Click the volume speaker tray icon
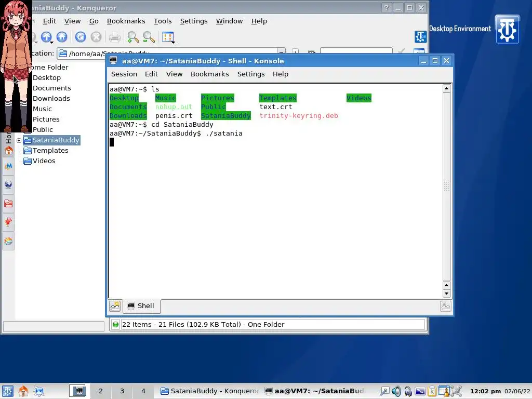This screenshot has width=532, height=399. [396, 391]
